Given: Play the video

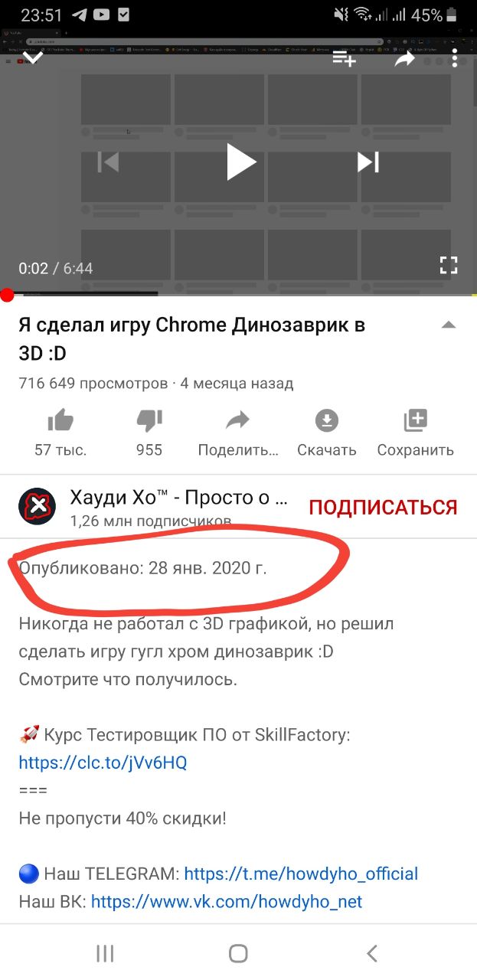Looking at the screenshot, I should tap(240, 162).
